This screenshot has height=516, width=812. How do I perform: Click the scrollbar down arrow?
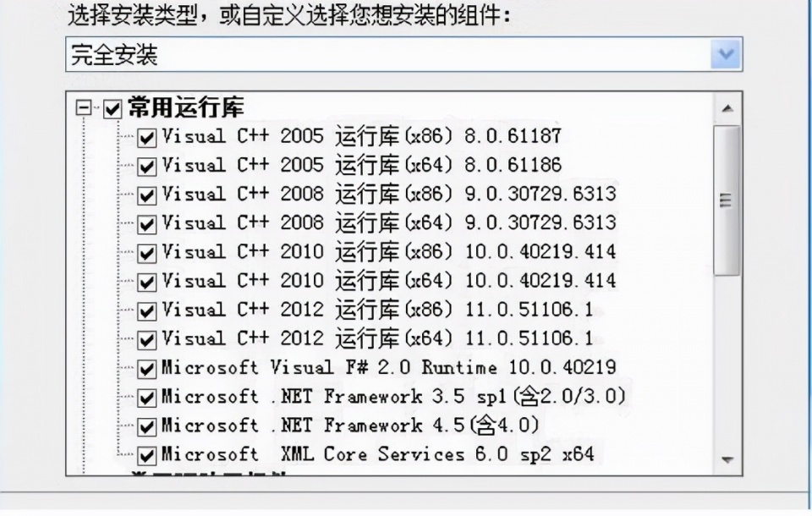pyautogui.click(x=727, y=459)
